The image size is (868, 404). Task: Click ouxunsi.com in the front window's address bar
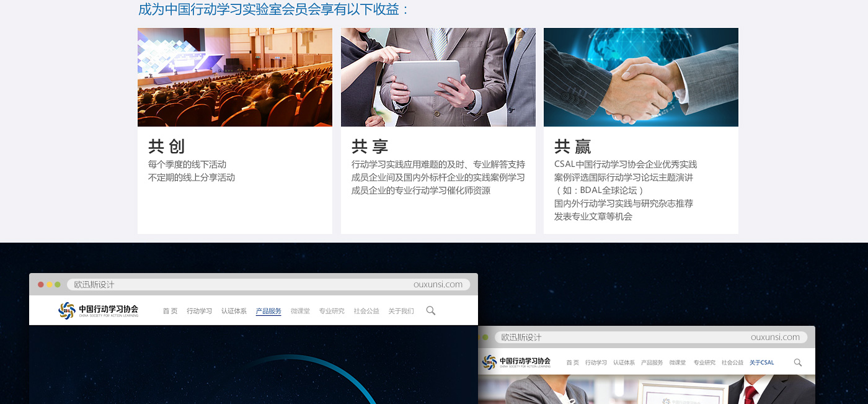coord(438,284)
